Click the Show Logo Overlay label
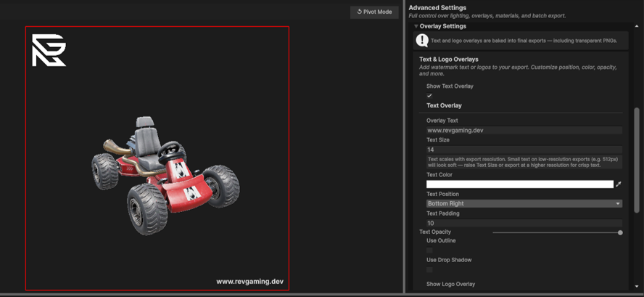The height and width of the screenshot is (297, 644). [x=450, y=284]
